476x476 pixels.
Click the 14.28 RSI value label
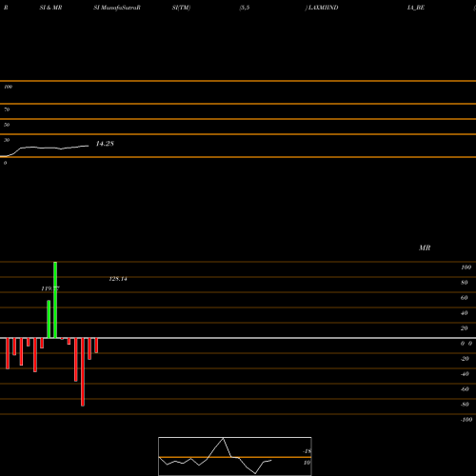[x=105, y=144]
